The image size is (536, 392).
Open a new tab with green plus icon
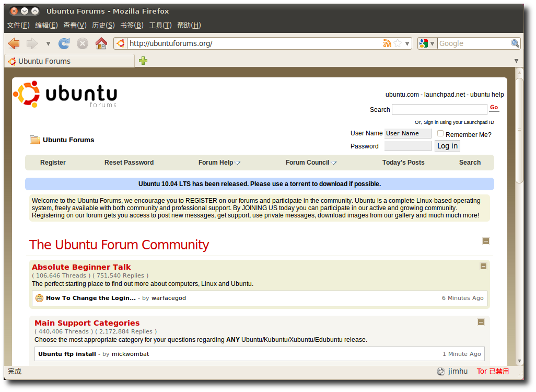143,61
